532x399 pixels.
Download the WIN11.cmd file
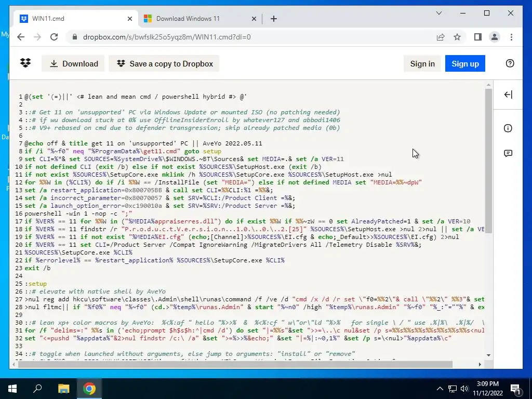[73, 63]
